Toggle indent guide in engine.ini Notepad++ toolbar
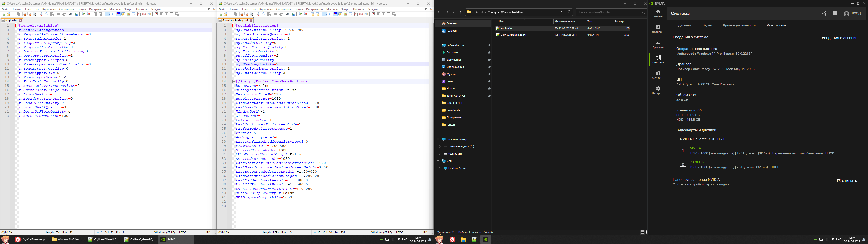This screenshot has width=868, height=244. [118, 14]
